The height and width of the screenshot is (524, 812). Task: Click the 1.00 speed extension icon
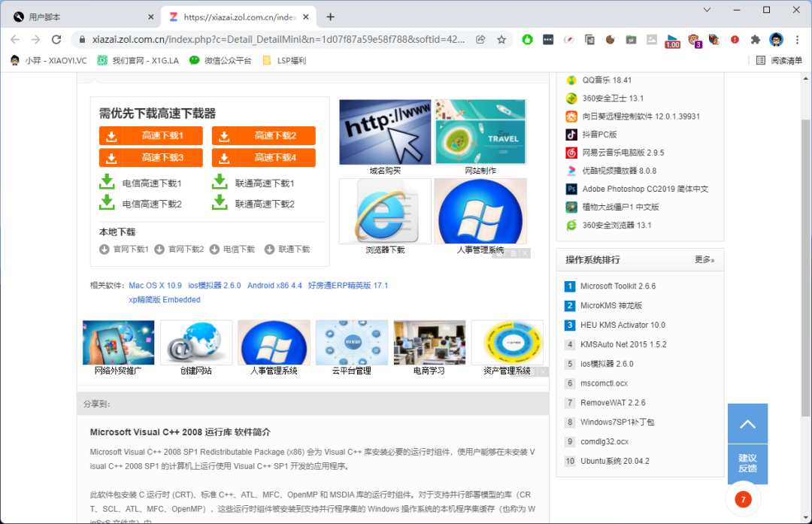672,41
